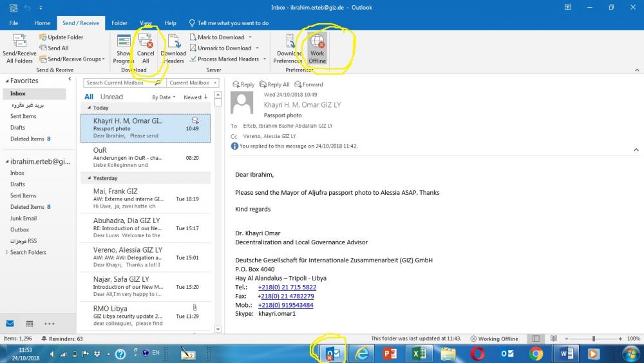Click Reply All in reading pane
The width and height of the screenshot is (644, 363).
tap(274, 84)
